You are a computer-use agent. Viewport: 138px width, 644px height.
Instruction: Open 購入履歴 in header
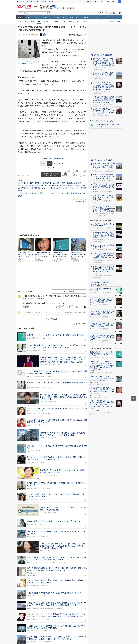(x=112, y=13)
